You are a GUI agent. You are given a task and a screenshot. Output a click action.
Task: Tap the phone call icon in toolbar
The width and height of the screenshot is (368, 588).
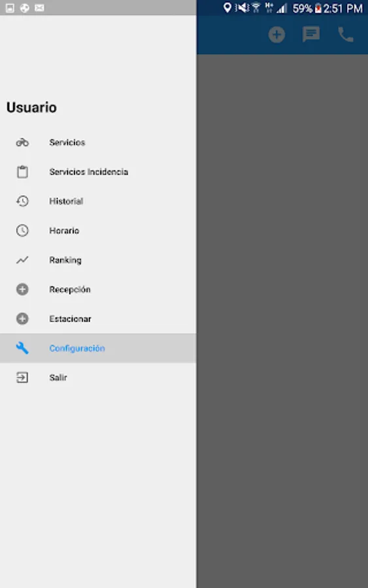[x=346, y=35]
